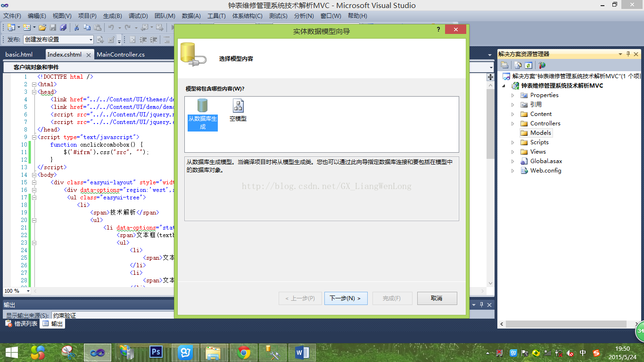
Task: Click Solution Explorer Properties icon
Action: (x=504, y=66)
